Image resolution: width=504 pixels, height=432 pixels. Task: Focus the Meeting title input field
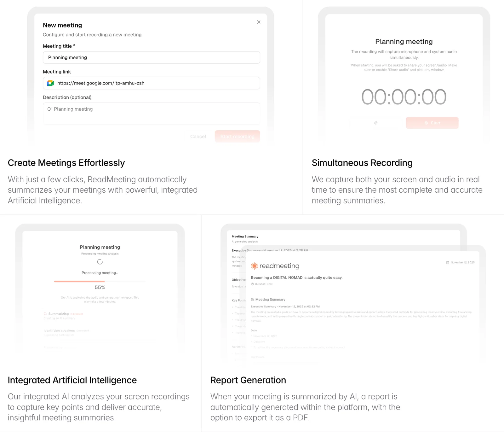point(151,58)
